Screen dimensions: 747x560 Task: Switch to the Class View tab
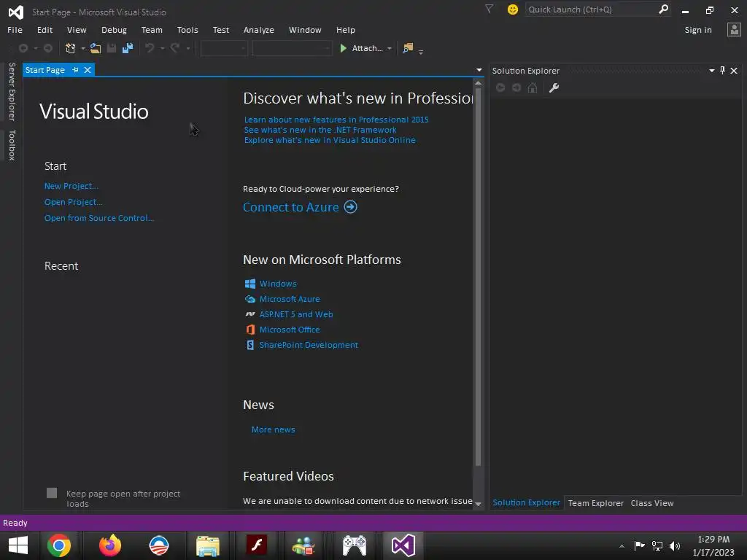[651, 503]
